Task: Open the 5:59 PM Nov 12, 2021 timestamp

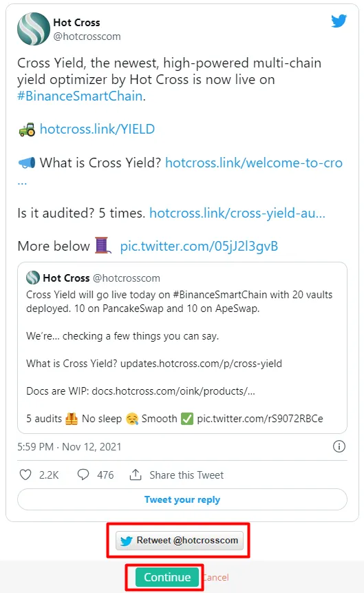Action: 69,446
